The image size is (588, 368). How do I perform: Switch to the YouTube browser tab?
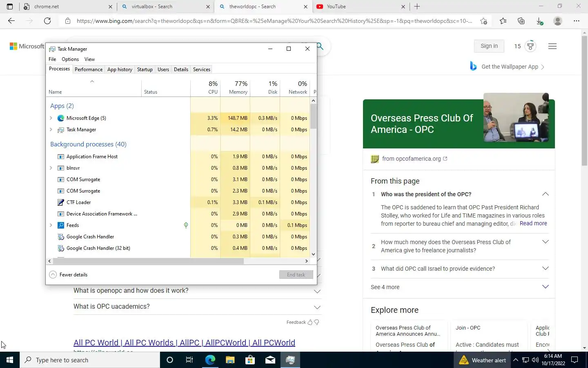pyautogui.click(x=361, y=7)
